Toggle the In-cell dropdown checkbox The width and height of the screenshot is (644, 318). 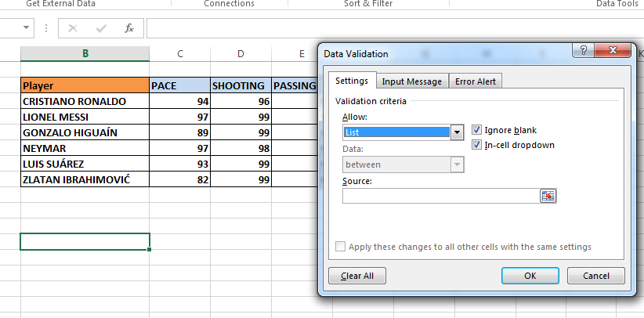[x=476, y=145]
